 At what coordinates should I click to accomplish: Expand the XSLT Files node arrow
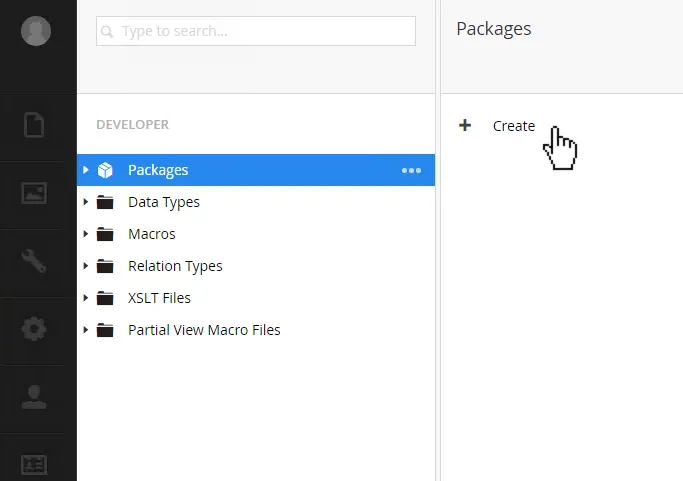86,298
